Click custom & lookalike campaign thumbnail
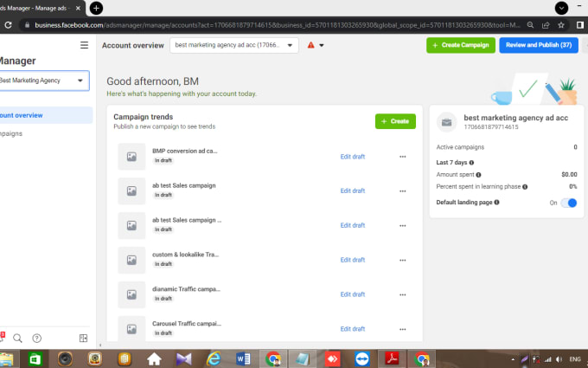 (x=131, y=260)
